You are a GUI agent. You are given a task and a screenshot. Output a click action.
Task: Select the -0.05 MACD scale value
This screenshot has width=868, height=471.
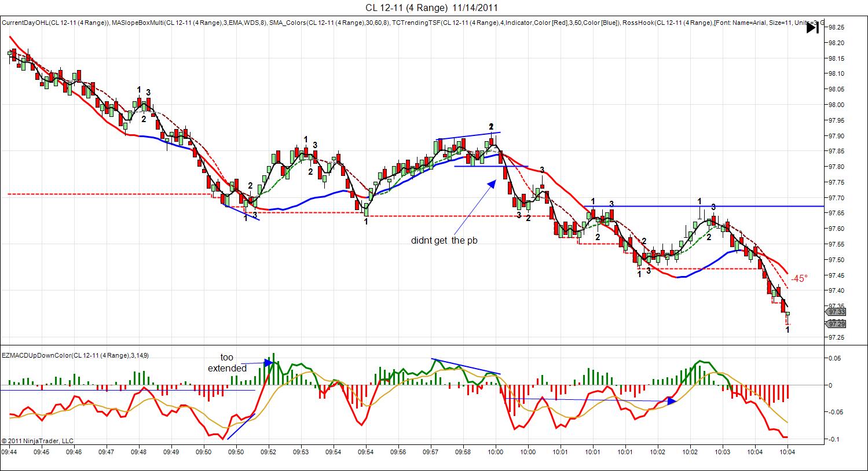(836, 412)
